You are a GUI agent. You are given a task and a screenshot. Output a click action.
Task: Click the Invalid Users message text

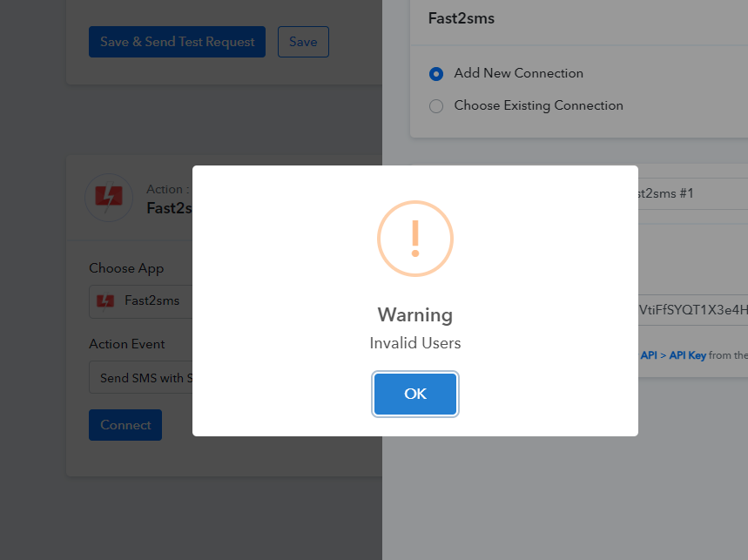click(415, 343)
